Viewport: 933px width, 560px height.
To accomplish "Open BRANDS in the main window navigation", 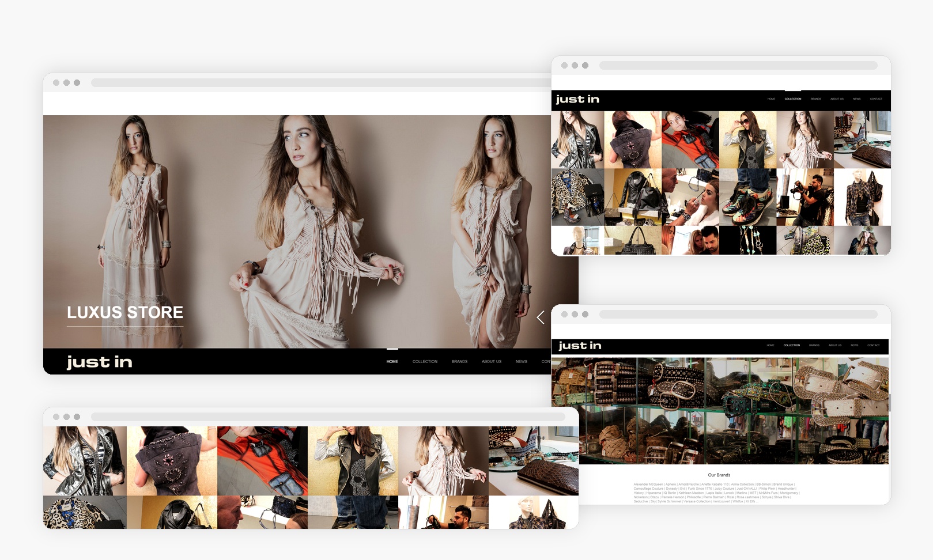I will (459, 361).
